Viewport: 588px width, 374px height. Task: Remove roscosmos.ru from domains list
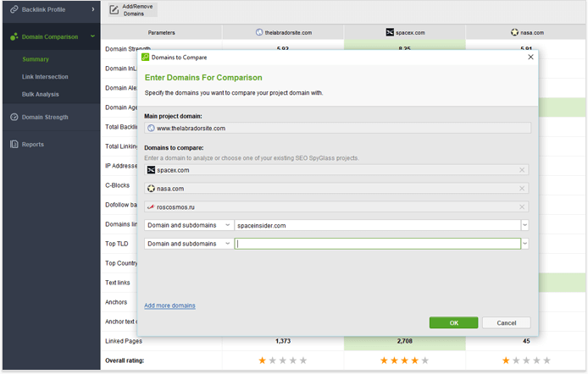(522, 206)
